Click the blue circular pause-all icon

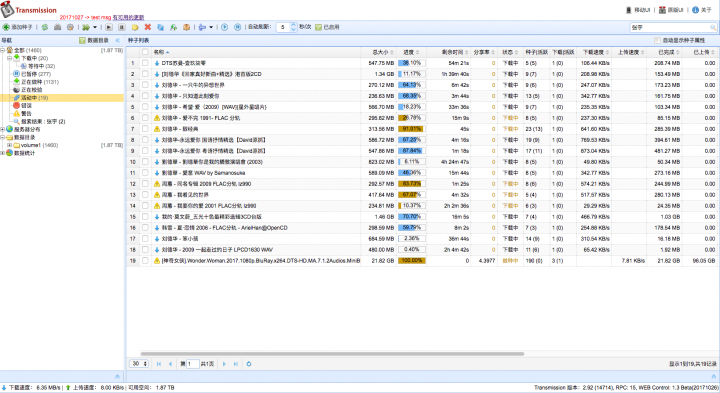click(237, 27)
